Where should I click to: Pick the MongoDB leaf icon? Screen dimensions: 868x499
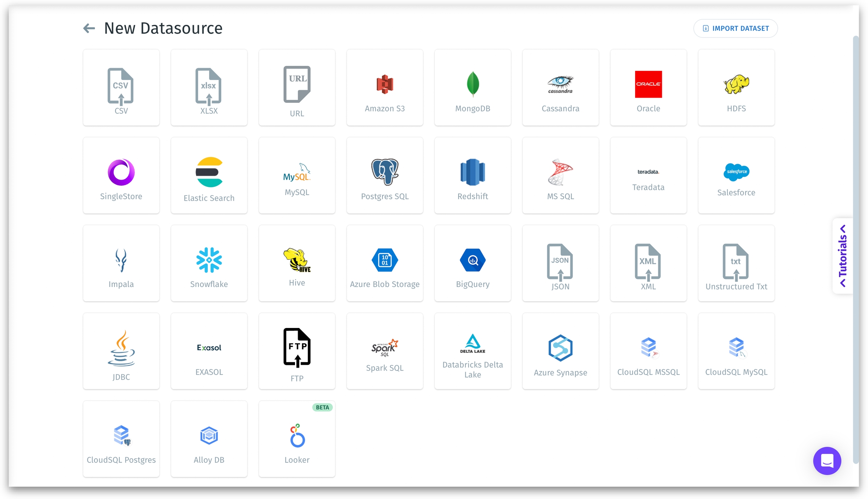pos(472,84)
